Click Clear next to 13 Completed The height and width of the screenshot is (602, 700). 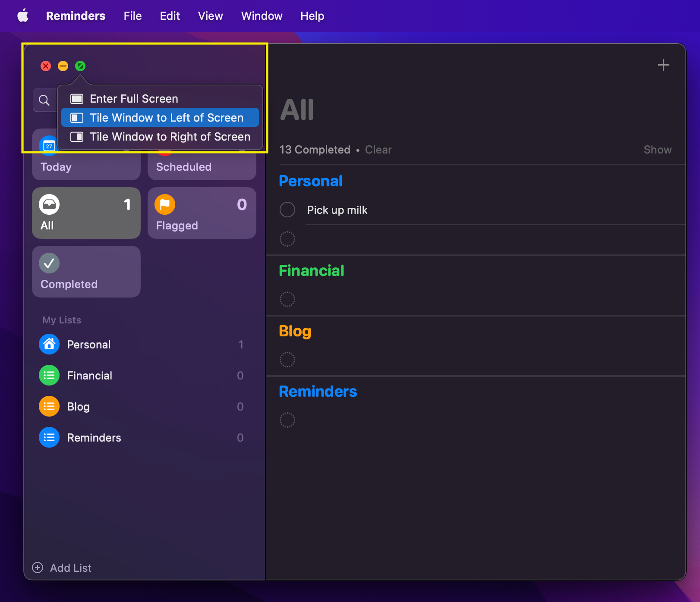378,150
